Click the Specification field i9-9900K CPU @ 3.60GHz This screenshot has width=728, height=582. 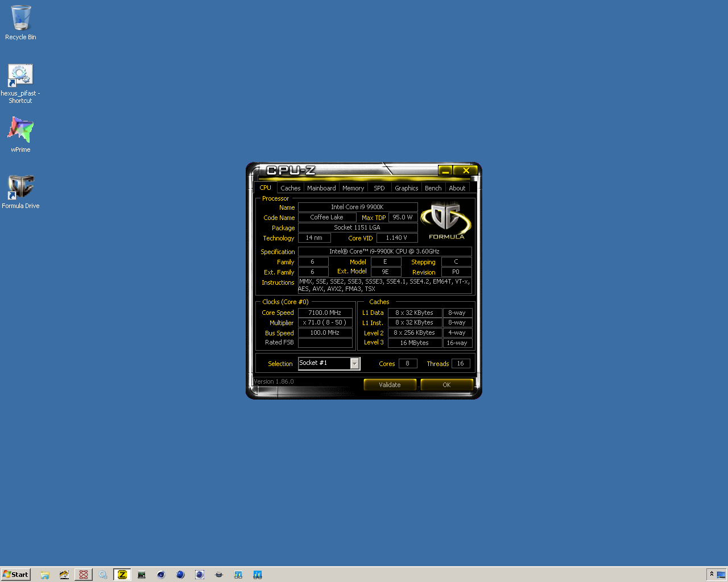coord(384,251)
